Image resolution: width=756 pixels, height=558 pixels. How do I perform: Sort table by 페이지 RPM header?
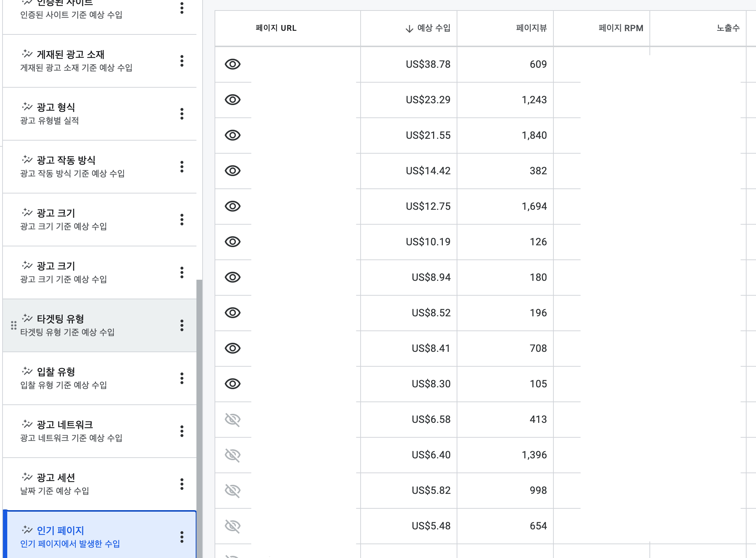click(620, 28)
